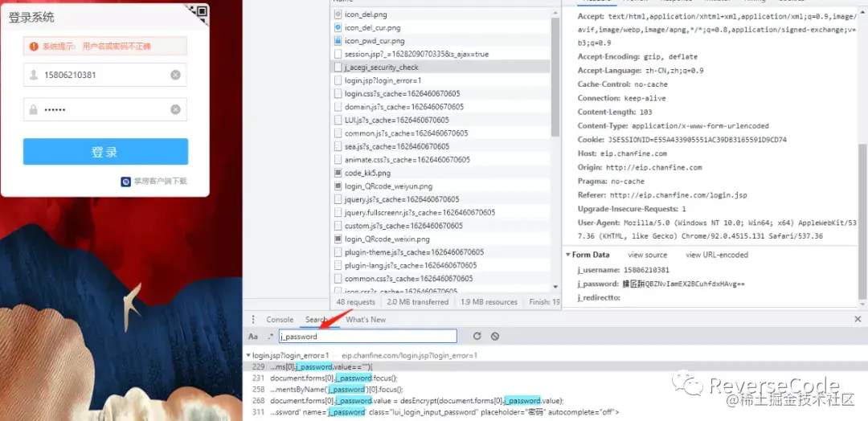Clear the password field with its X icon

coord(175,109)
